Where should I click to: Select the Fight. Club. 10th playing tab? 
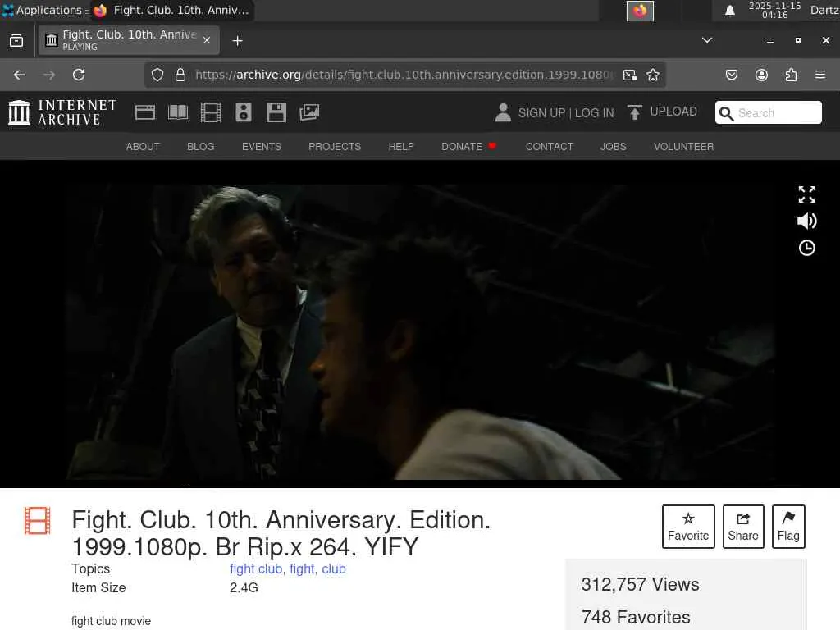[129, 40]
